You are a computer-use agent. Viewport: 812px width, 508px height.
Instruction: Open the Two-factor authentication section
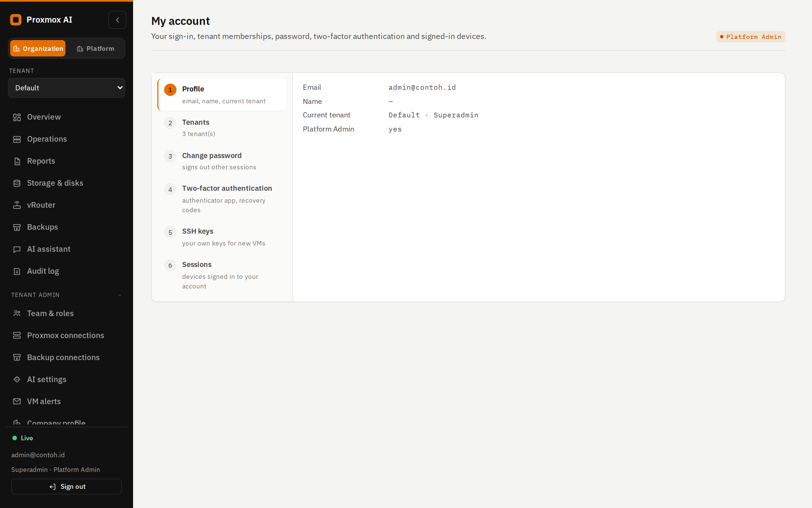[x=222, y=199]
